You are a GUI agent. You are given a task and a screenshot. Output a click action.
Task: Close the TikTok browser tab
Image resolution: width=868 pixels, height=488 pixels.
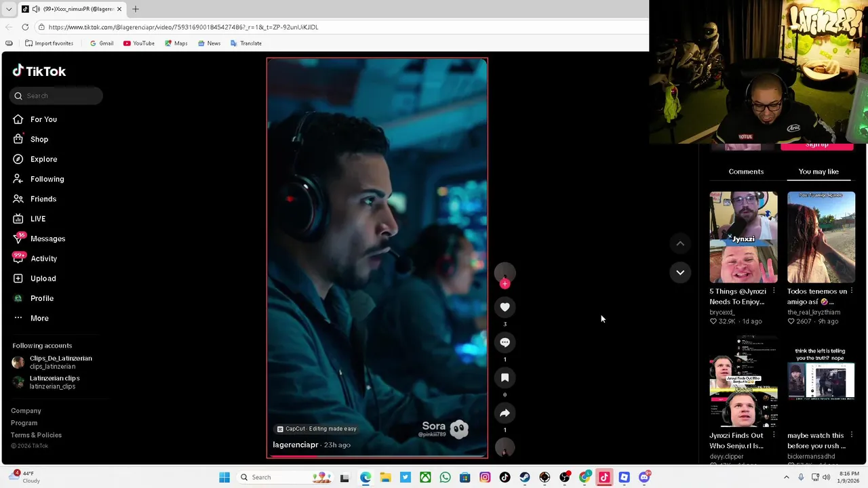[119, 9]
